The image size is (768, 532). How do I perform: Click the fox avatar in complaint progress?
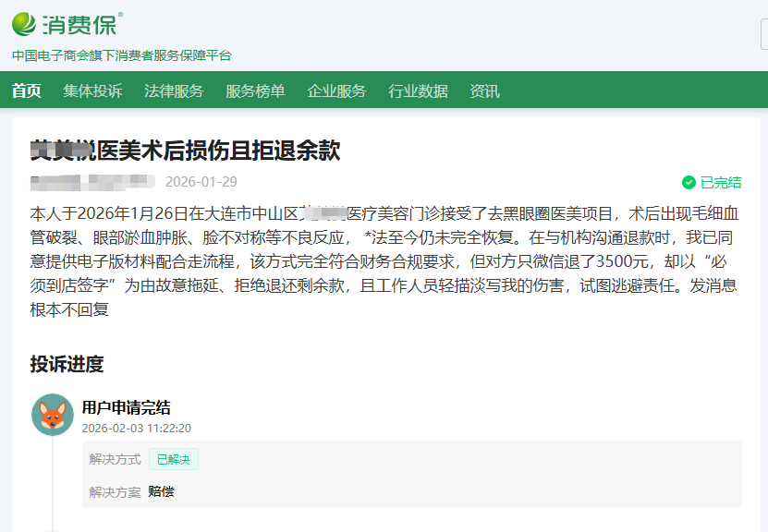(53, 415)
